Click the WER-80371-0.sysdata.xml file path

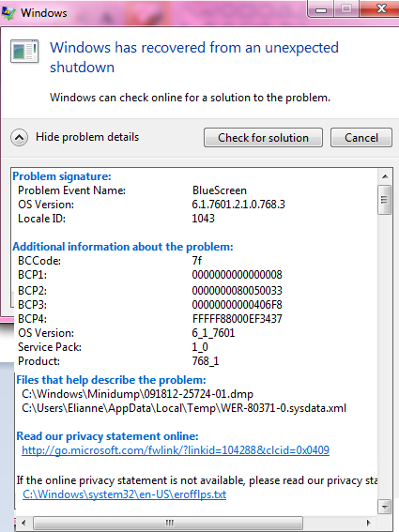tap(184, 408)
